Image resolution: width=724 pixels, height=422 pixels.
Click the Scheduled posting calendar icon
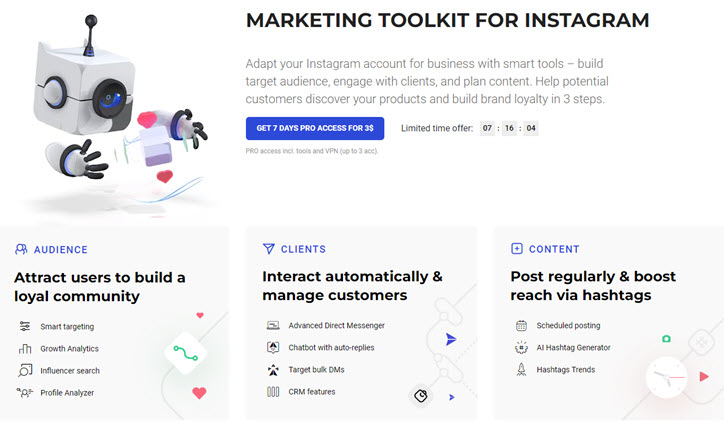tap(521, 326)
